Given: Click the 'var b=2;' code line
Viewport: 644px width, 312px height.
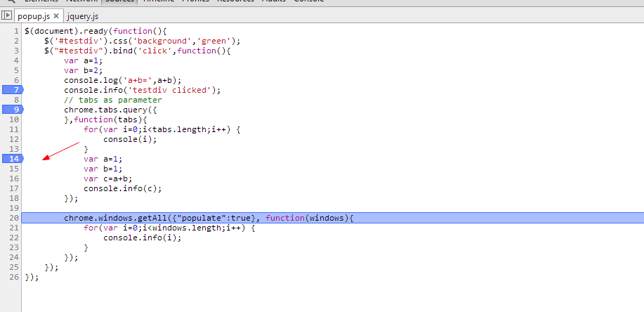Looking at the screenshot, I should click(84, 71).
